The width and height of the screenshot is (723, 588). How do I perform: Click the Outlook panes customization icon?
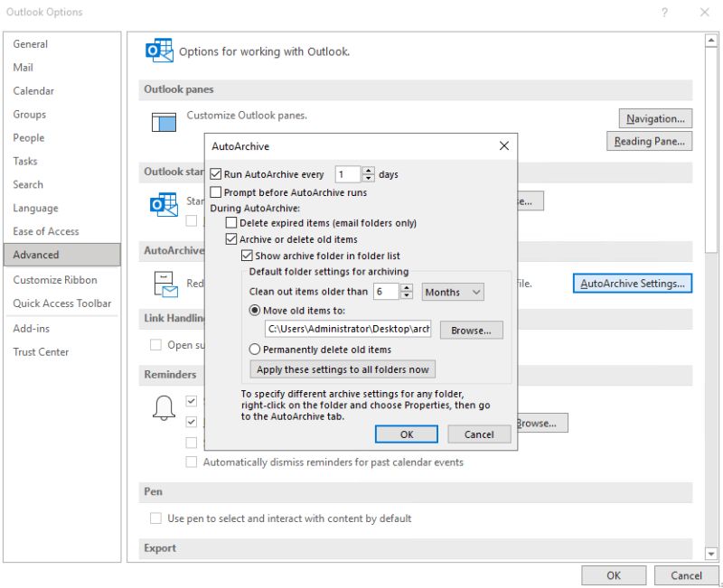pos(164,120)
